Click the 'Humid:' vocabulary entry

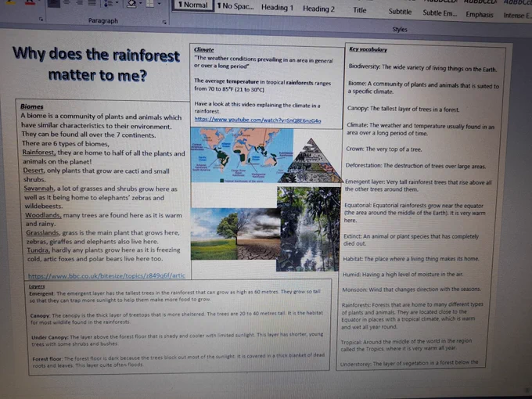[403, 274]
